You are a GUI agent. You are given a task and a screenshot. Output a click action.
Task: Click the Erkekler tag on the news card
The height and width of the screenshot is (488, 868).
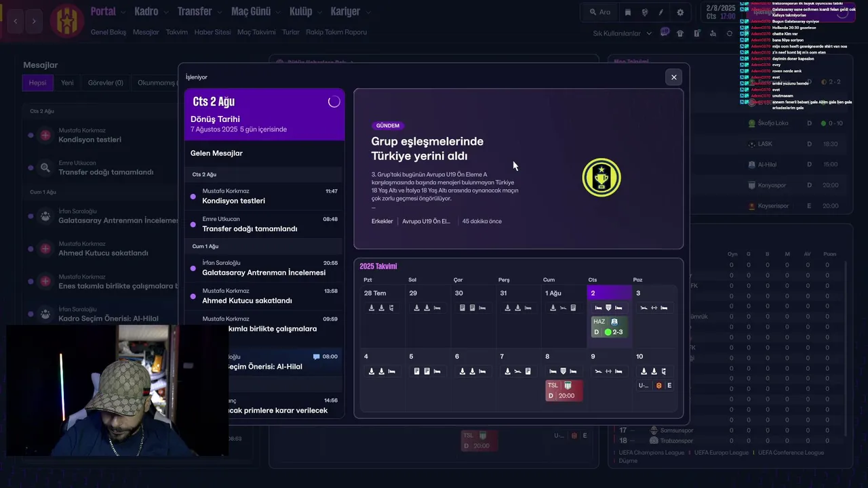[x=382, y=221]
